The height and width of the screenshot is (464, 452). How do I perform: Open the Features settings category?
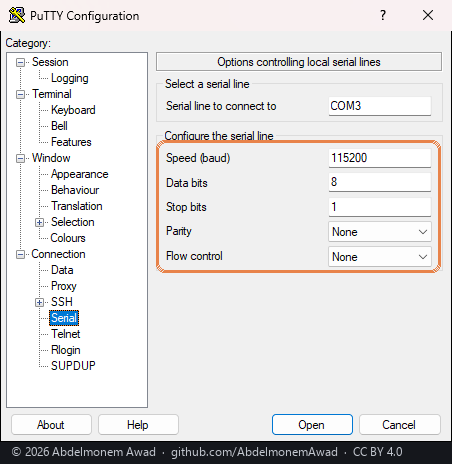(x=71, y=142)
